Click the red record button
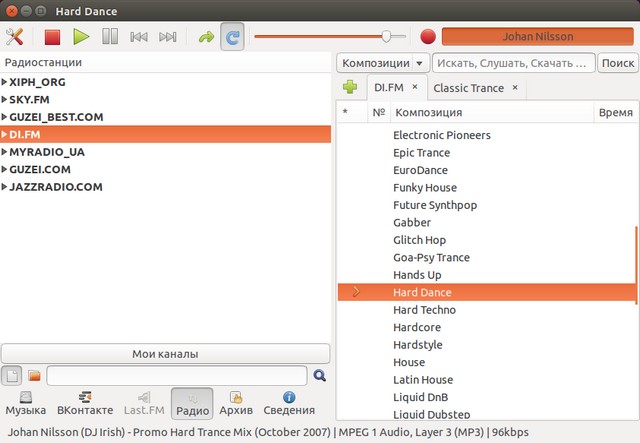640x443 pixels. point(428,36)
